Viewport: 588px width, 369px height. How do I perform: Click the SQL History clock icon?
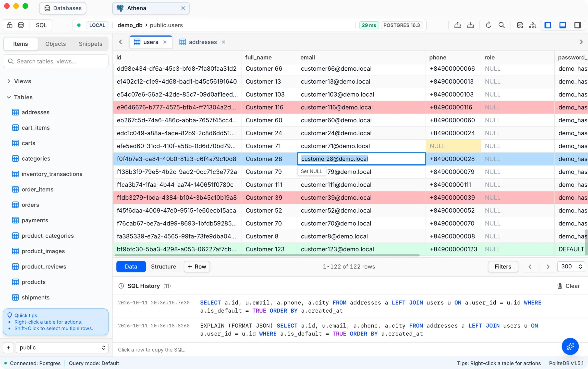[x=121, y=286]
